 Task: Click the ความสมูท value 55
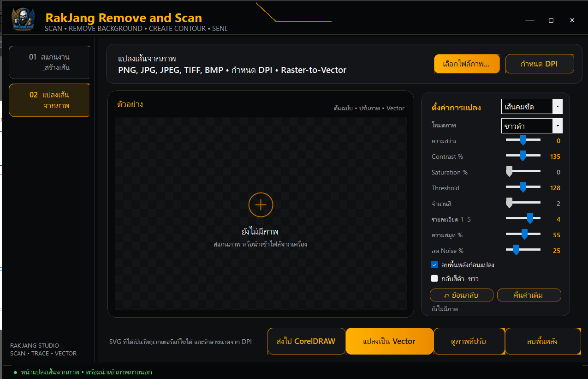pos(557,235)
